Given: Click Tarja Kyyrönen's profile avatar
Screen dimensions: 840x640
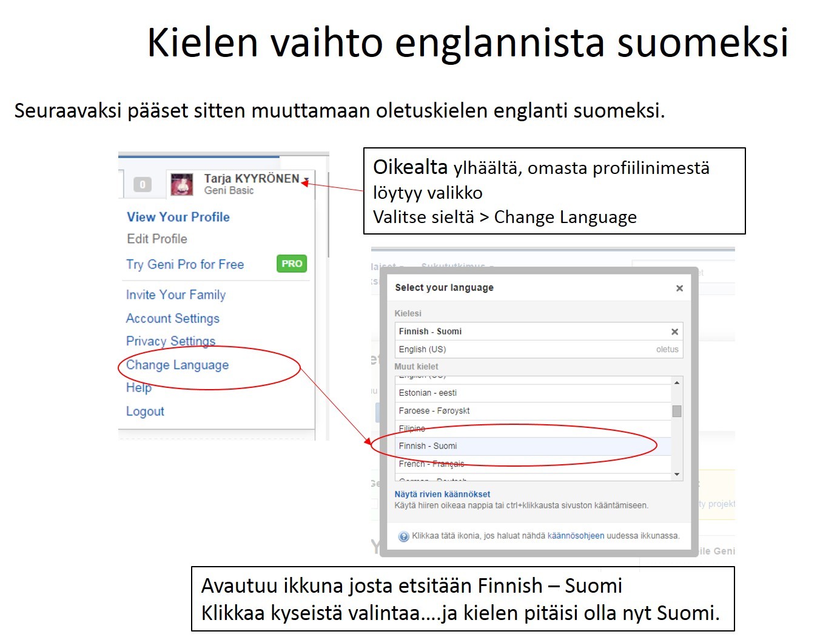Looking at the screenshot, I should click(x=182, y=184).
